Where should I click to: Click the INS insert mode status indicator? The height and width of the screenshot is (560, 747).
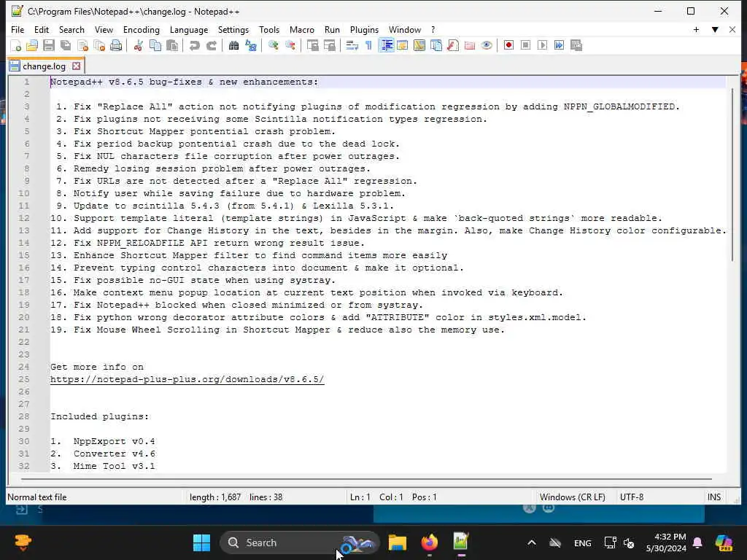714,497
